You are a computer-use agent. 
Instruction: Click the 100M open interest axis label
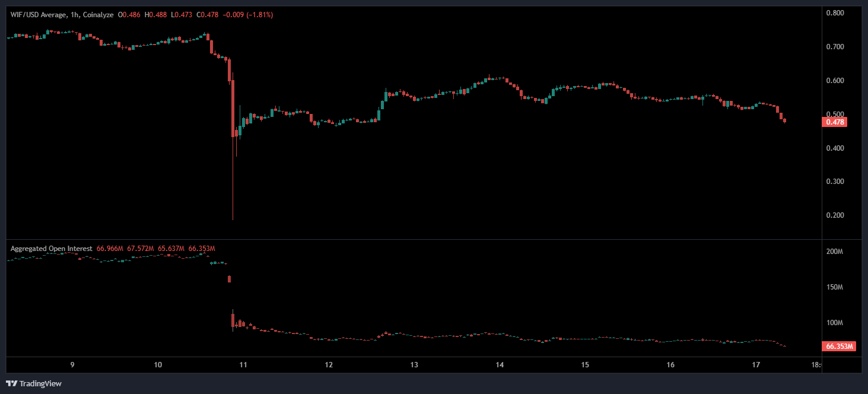(835, 323)
